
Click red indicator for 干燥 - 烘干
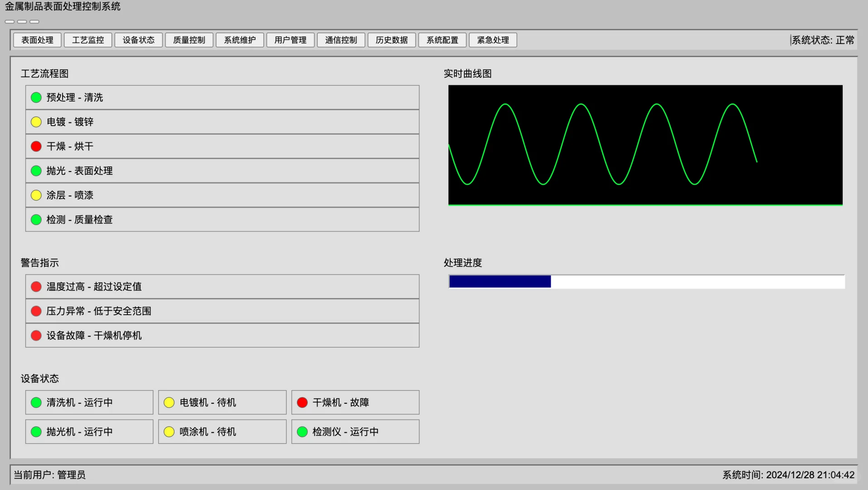[x=36, y=147]
